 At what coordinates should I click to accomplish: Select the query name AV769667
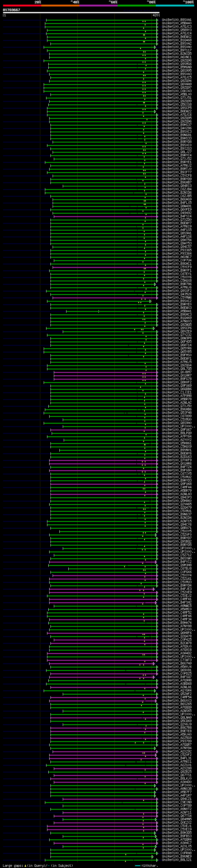(x=11, y=10)
